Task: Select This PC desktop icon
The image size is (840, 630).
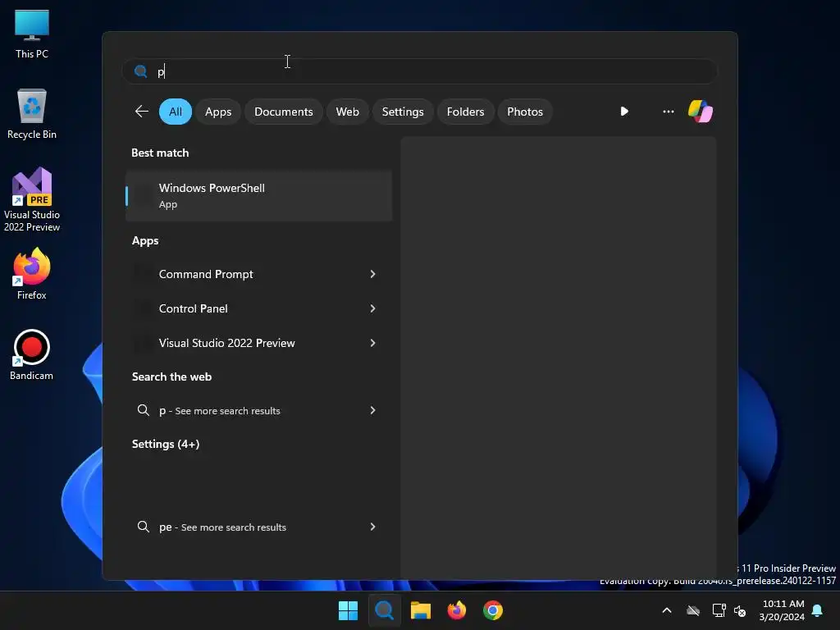Action: pos(32,34)
